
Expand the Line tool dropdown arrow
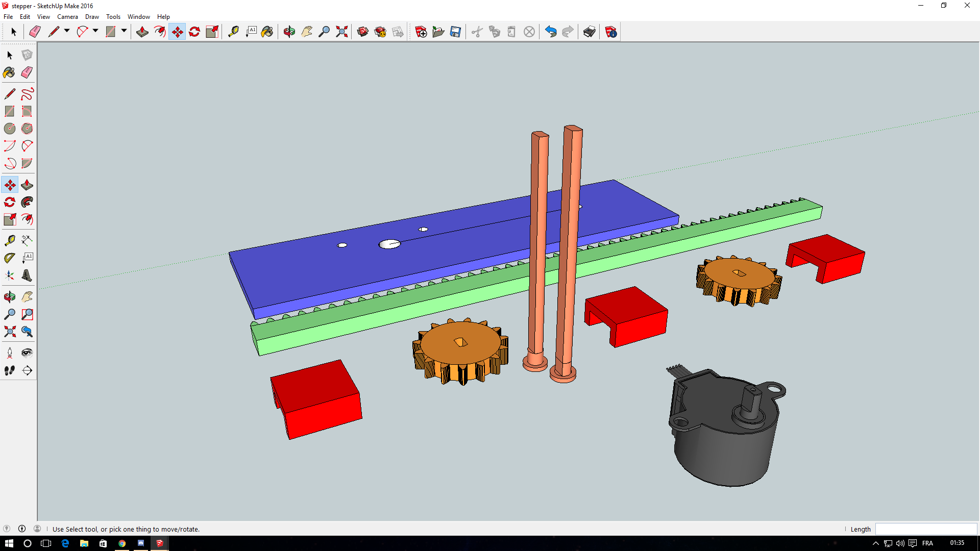(67, 31)
